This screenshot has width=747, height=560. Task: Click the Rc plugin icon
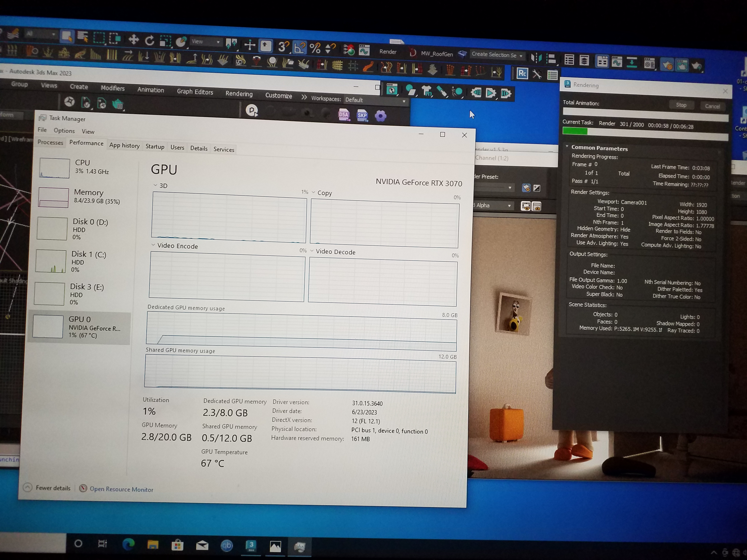tap(522, 74)
